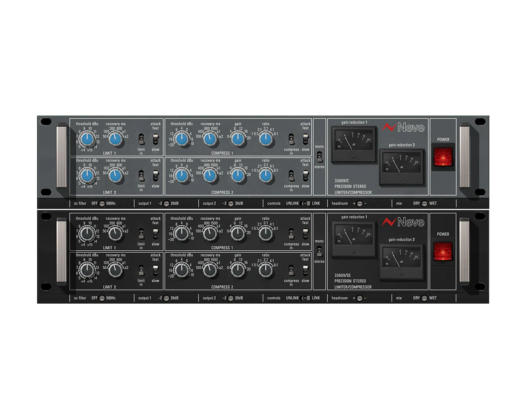Click Compress 1 gain knob on 33609/C unit
The image size is (532, 418).
pyautogui.click(x=238, y=139)
